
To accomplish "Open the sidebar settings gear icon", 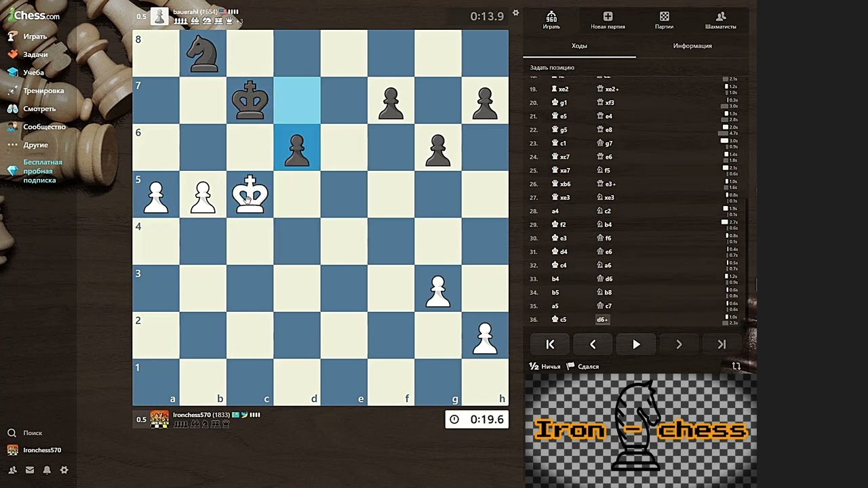I will click(64, 470).
